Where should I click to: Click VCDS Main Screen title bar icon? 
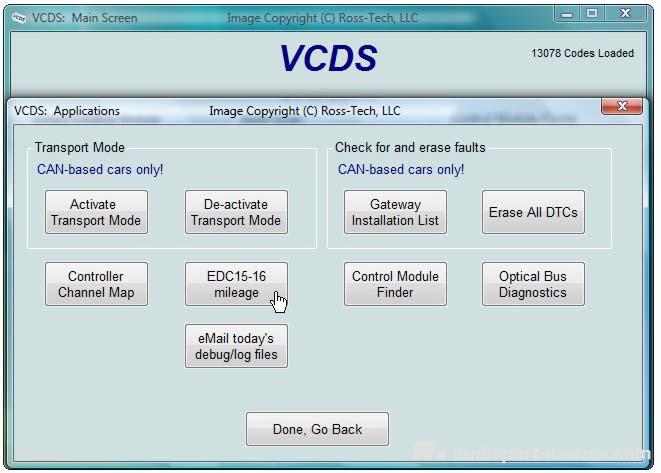coord(19,18)
